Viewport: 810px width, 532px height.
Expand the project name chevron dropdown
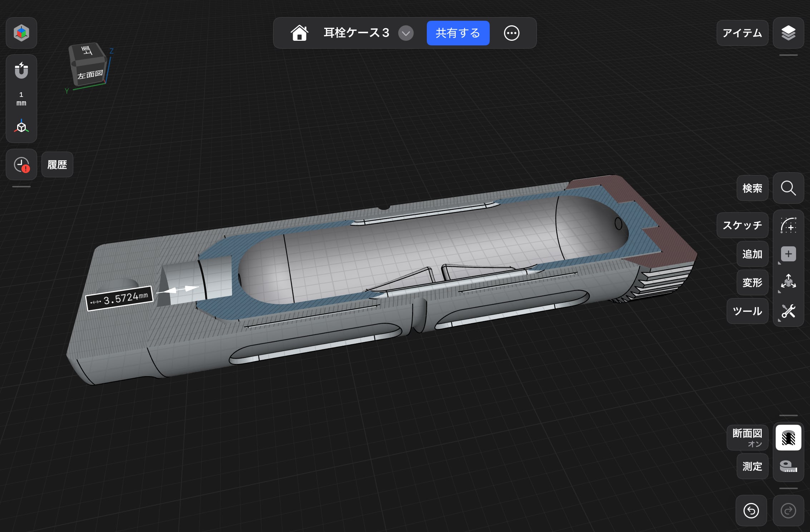pyautogui.click(x=406, y=33)
